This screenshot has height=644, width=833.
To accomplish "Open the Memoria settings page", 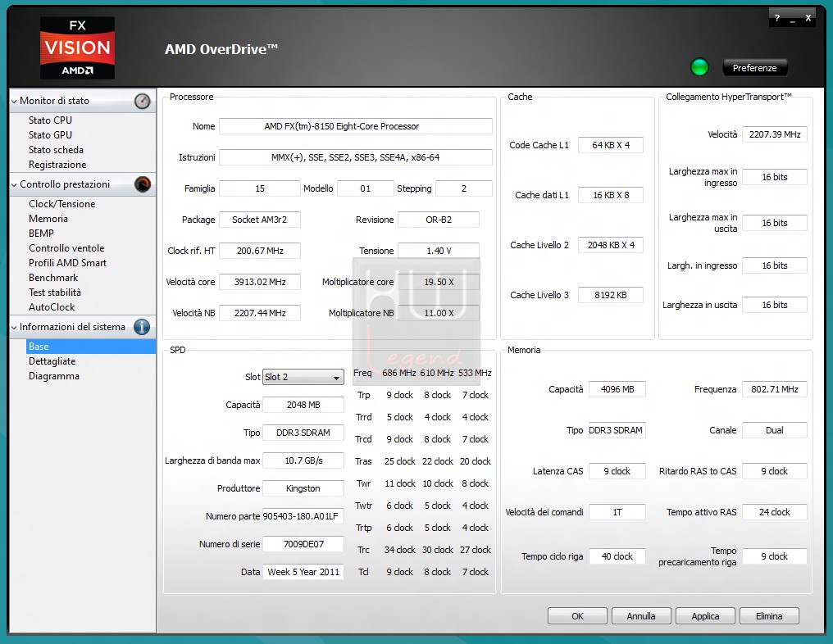I will click(x=48, y=219).
